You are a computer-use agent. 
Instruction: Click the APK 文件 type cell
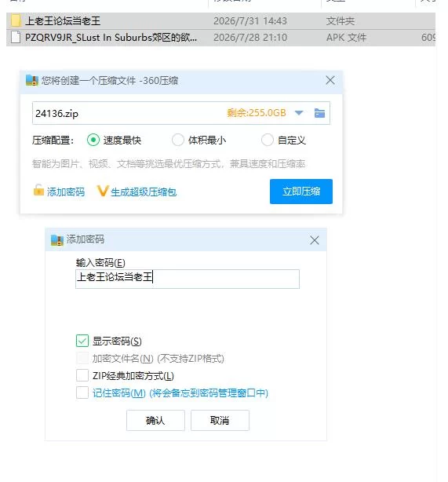(x=346, y=38)
